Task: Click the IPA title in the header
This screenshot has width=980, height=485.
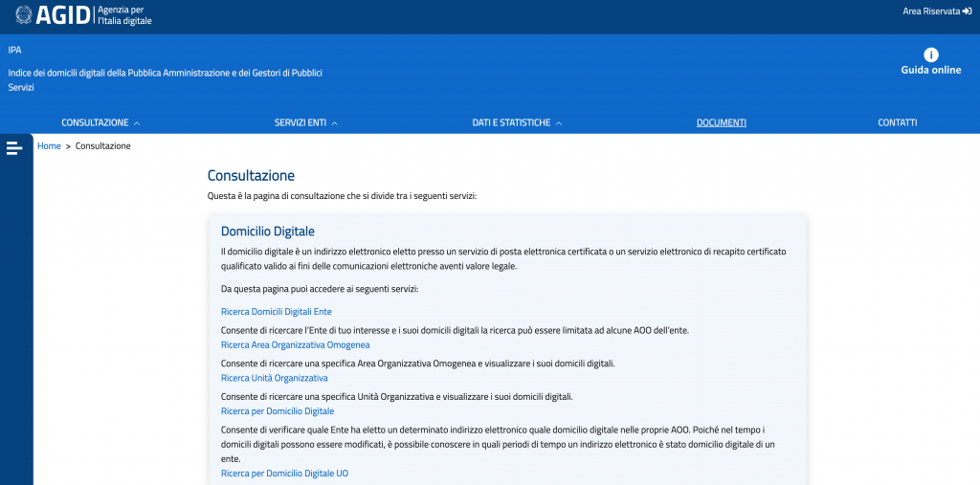Action: point(14,49)
